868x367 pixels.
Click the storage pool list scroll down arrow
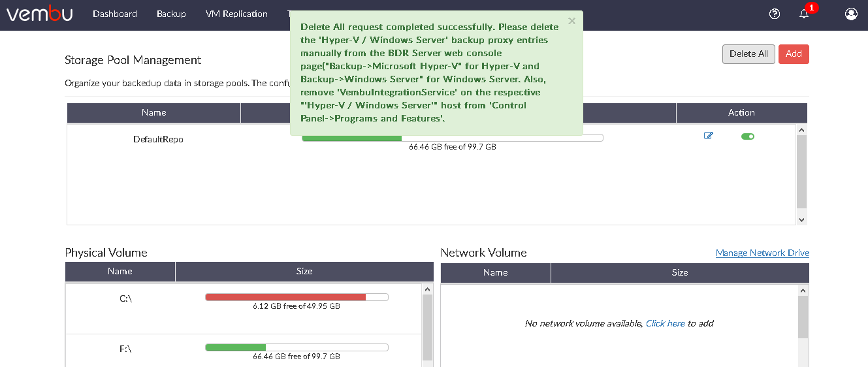point(802,220)
